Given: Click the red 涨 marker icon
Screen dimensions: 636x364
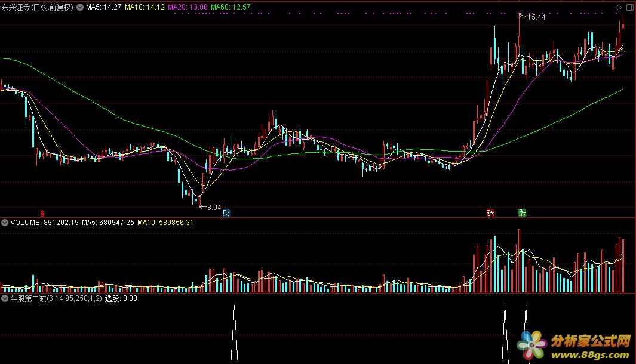Looking at the screenshot, I should [x=490, y=213].
